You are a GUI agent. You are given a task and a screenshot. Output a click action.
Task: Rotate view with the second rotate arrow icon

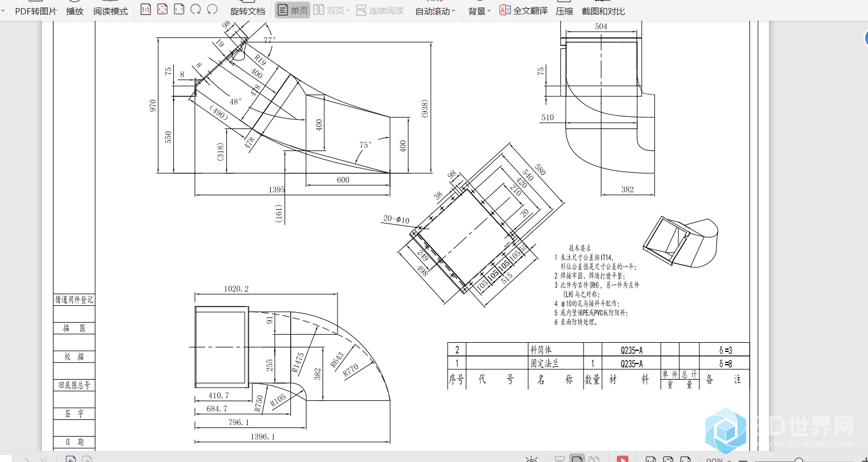click(213, 9)
